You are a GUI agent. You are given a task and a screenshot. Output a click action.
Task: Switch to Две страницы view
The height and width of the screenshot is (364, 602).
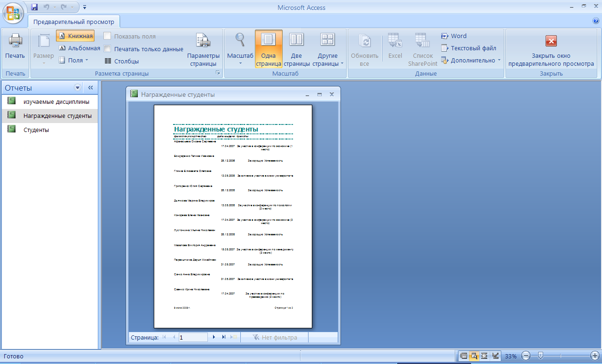pos(296,49)
